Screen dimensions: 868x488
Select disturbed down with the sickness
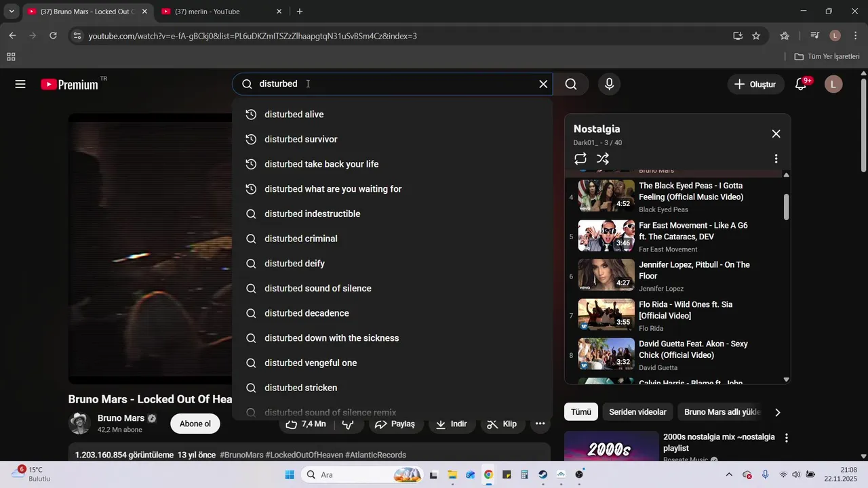[x=392, y=338]
